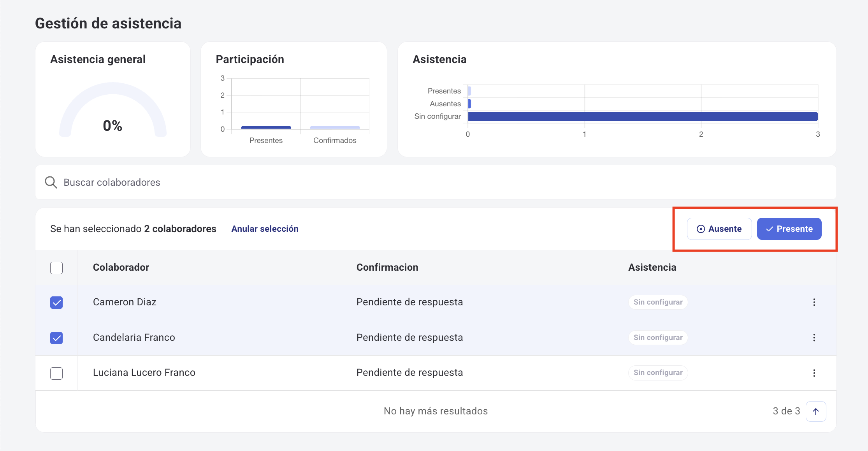This screenshot has height=451, width=868.
Task: Open Luciana Lucero Franco options menu
Action: [x=814, y=373]
